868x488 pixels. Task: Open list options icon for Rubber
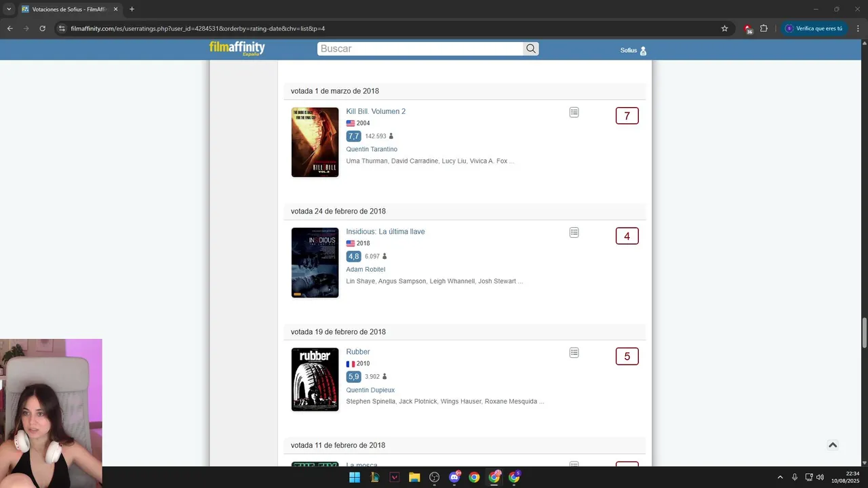(574, 352)
